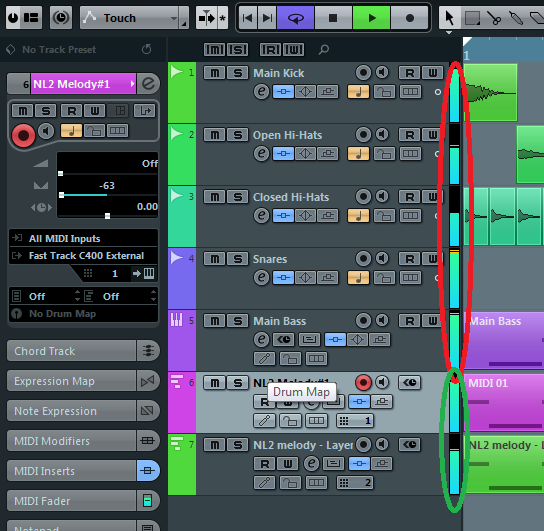This screenshot has height=531, width=544.
Task: Open the Expression Map inspector tab
Action: (x=83, y=381)
